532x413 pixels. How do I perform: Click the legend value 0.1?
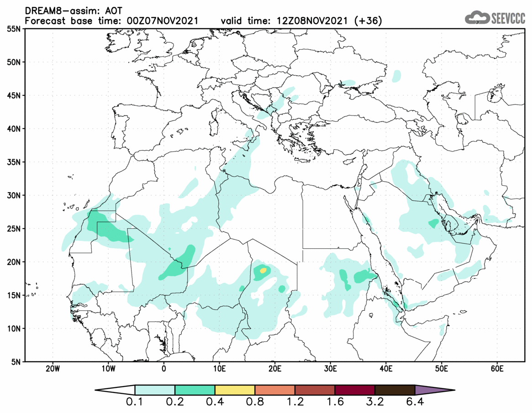(134, 402)
